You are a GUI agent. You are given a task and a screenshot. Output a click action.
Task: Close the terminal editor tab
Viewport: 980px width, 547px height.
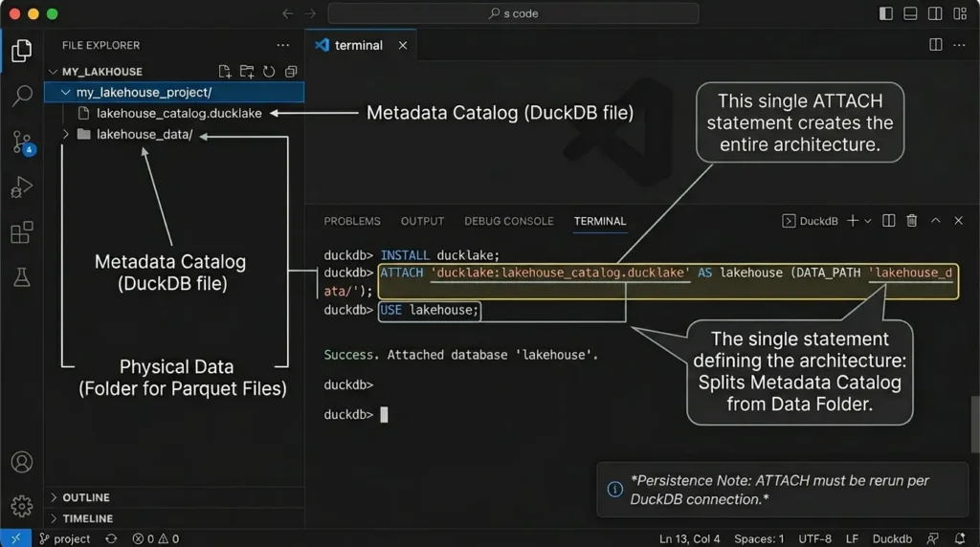[x=403, y=45]
